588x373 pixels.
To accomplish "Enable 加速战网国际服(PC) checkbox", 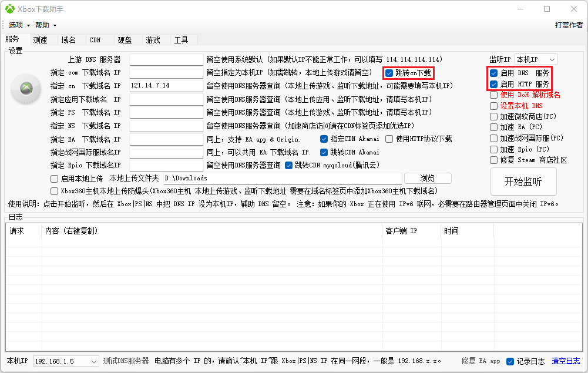I will 494,138.
